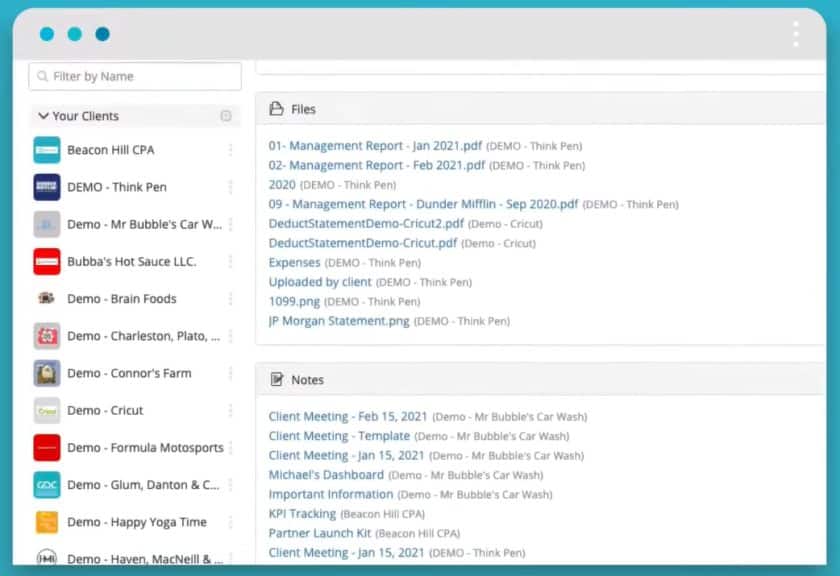840x576 pixels.
Task: Select Bubba's Hot Sauce LLC. client
Action: pos(134,261)
